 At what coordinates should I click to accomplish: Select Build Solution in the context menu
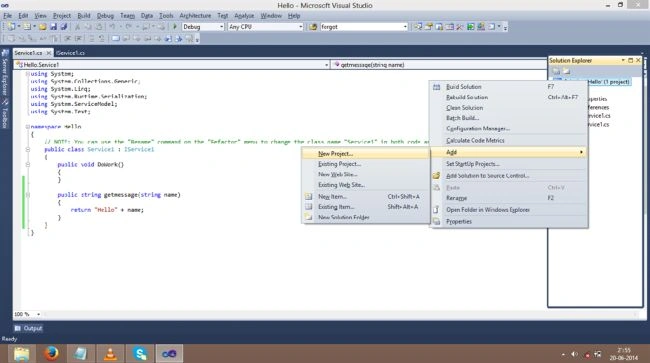509,87
